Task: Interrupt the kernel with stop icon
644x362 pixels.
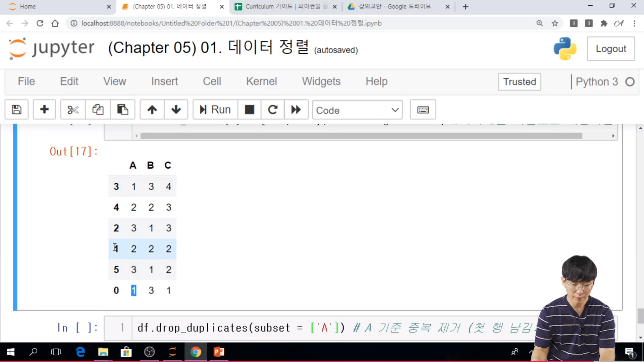Action: [x=249, y=110]
